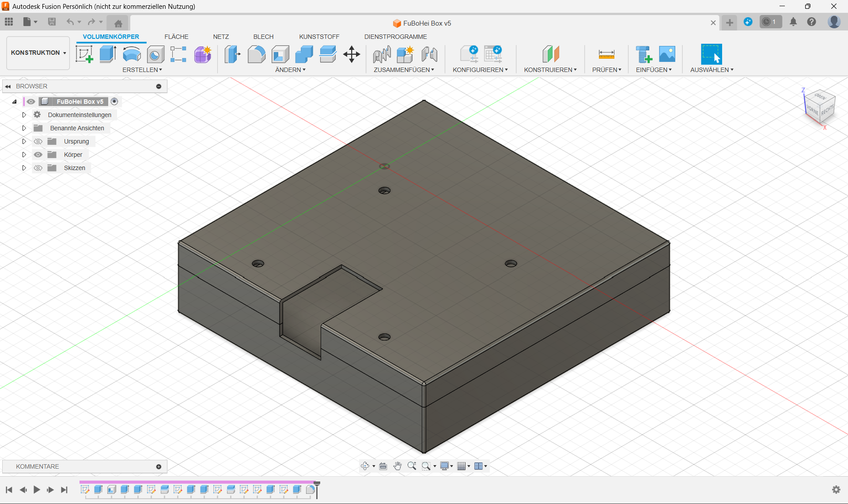This screenshot has height=504, width=848.
Task: Open the Create Form purple icon
Action: click(x=203, y=54)
